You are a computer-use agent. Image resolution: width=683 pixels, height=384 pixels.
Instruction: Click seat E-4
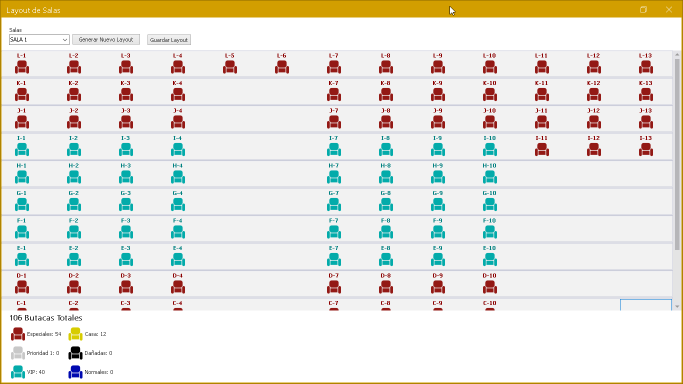coord(178,259)
